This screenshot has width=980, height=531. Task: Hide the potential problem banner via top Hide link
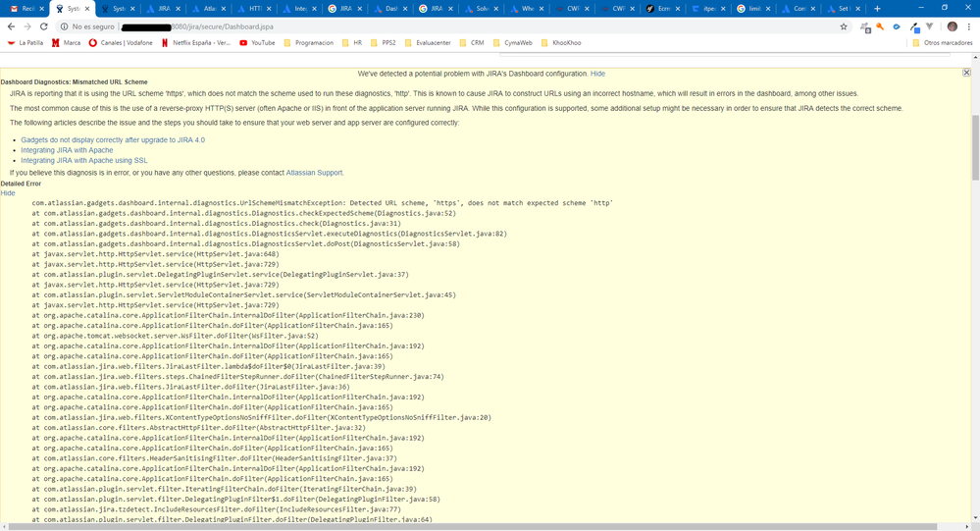pos(597,74)
